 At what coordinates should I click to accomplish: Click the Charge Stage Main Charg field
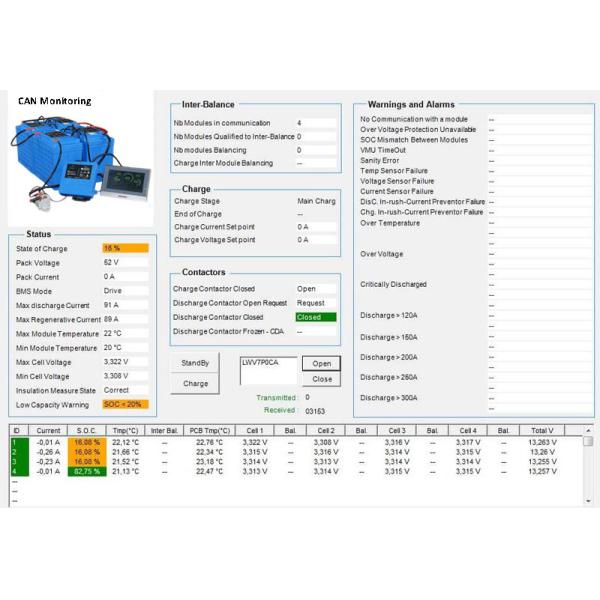click(x=318, y=201)
